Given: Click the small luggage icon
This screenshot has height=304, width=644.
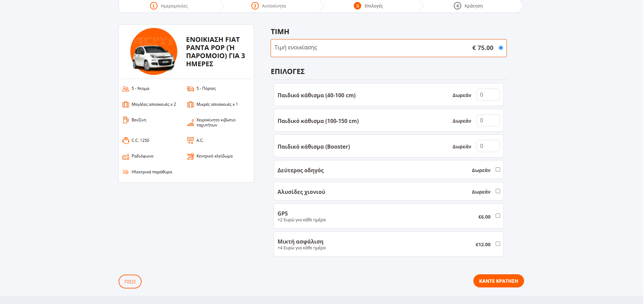Looking at the screenshot, I should click(191, 104).
